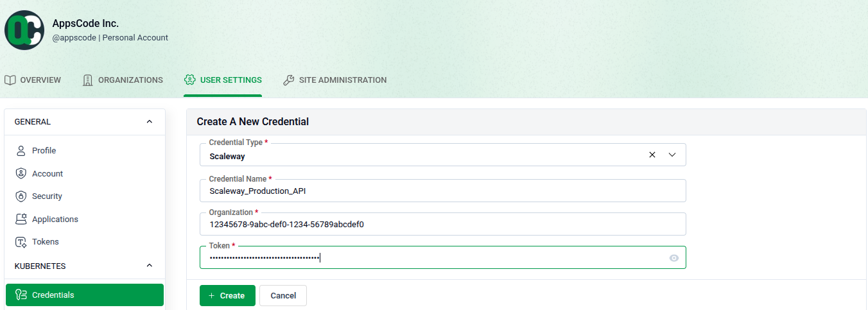This screenshot has width=868, height=310.
Task: Open Applications settings
Action: (x=85, y=219)
